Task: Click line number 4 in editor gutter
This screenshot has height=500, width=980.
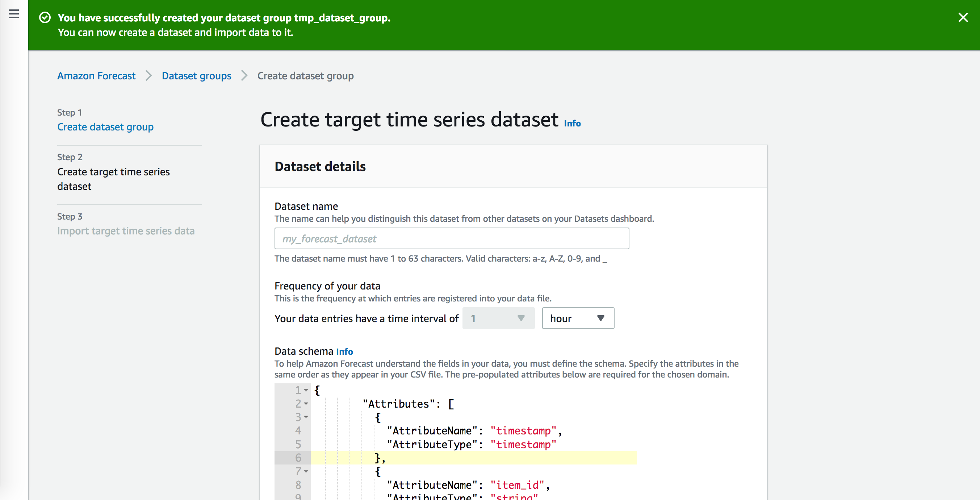Action: coord(298,431)
